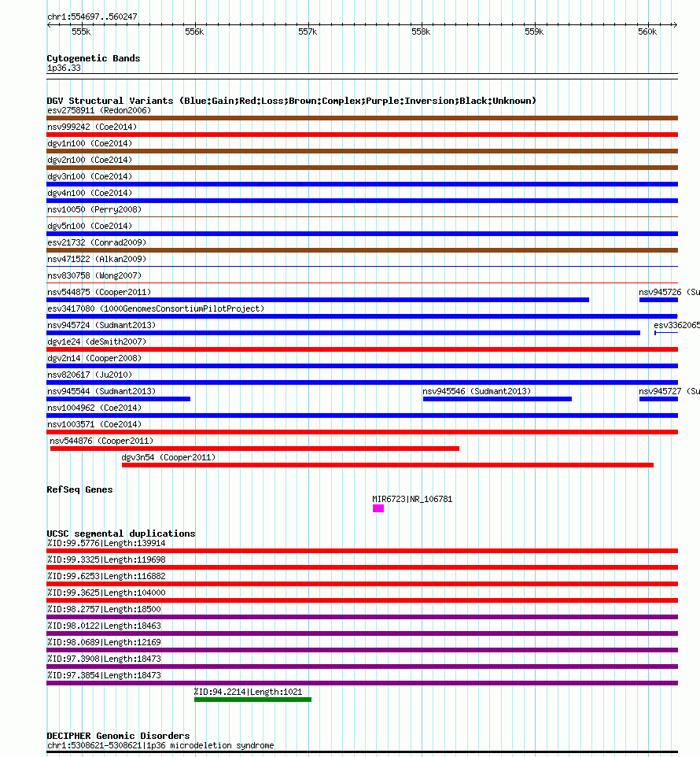The image size is (700, 757).
Task: Click the RefSeq Genes track title
Action: 79,489
